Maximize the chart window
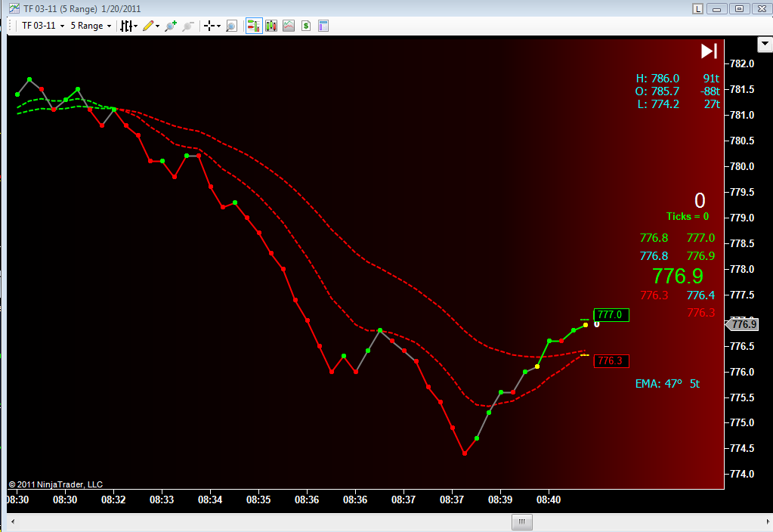This screenshot has height=532, width=773. pyautogui.click(x=739, y=9)
